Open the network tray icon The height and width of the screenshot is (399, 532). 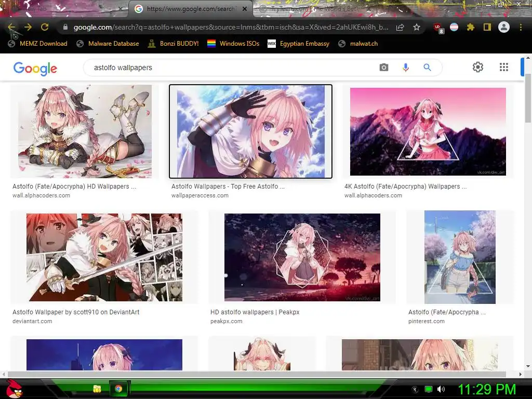coord(429,389)
